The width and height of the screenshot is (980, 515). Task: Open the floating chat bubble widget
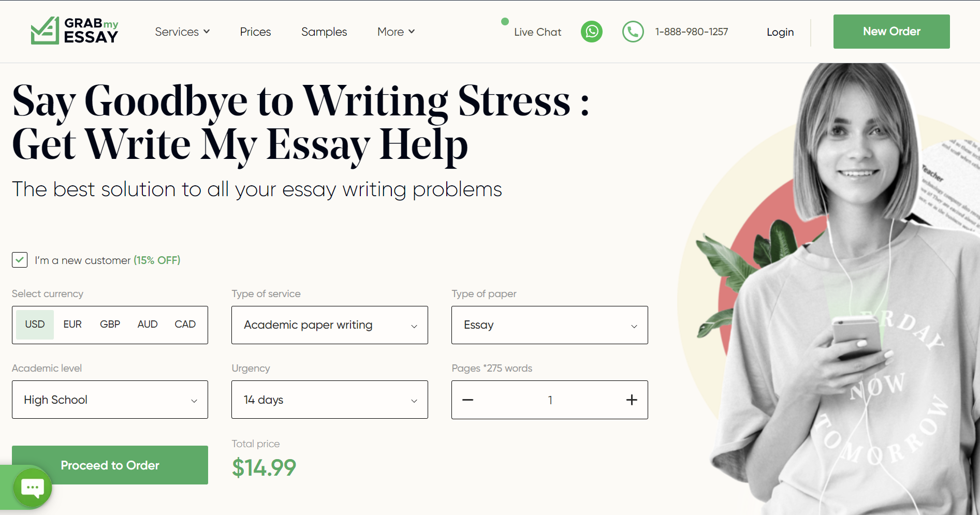click(33, 488)
